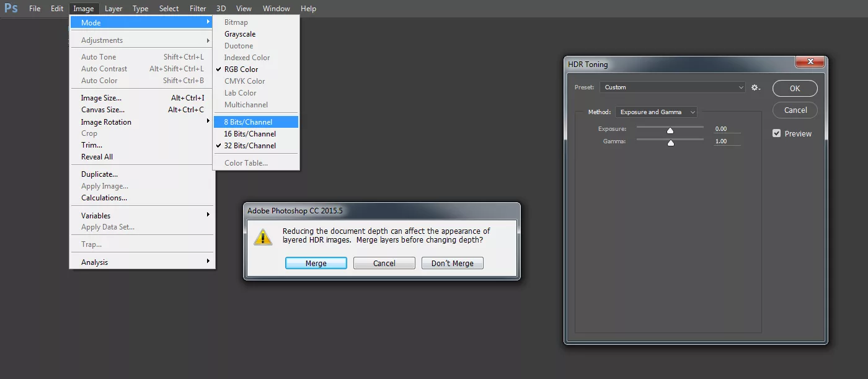Choose 16 Bits/Channel option
The height and width of the screenshot is (379, 868).
pos(250,134)
